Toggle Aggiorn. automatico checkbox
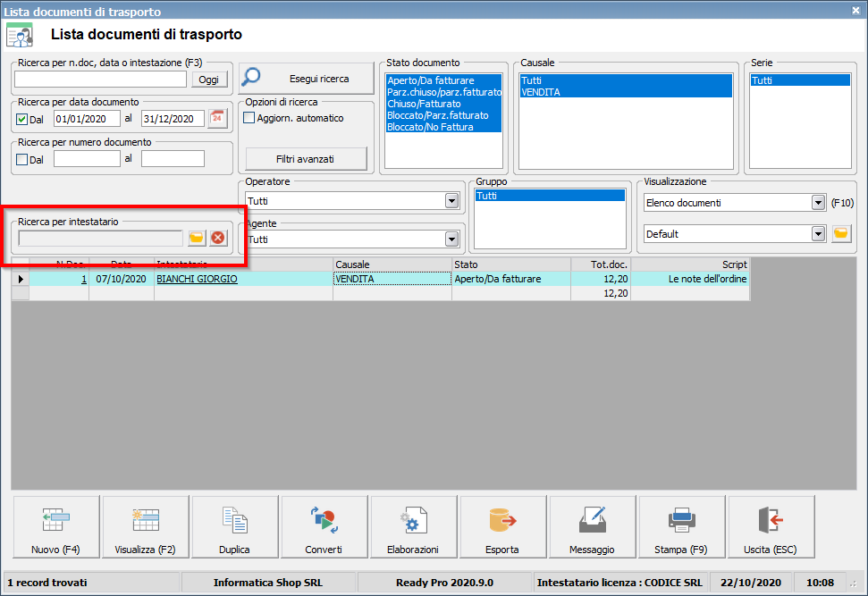Viewport: 868px width, 596px height. [x=249, y=118]
